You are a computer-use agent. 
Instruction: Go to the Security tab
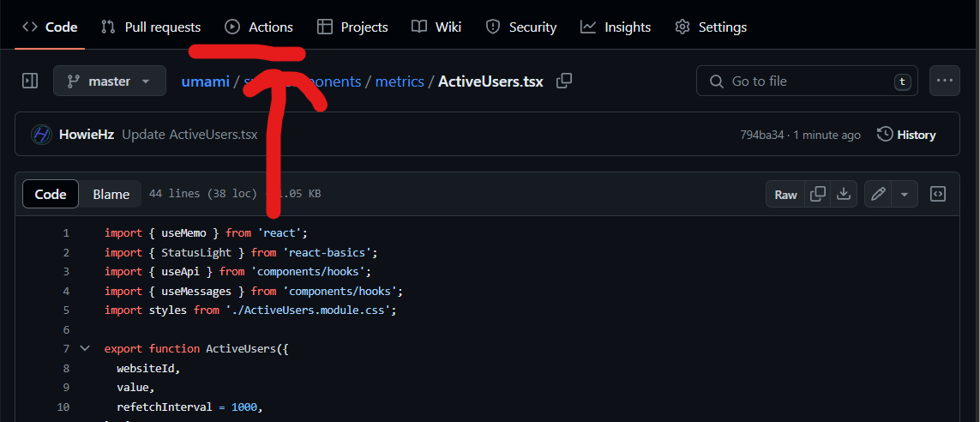[x=521, y=27]
